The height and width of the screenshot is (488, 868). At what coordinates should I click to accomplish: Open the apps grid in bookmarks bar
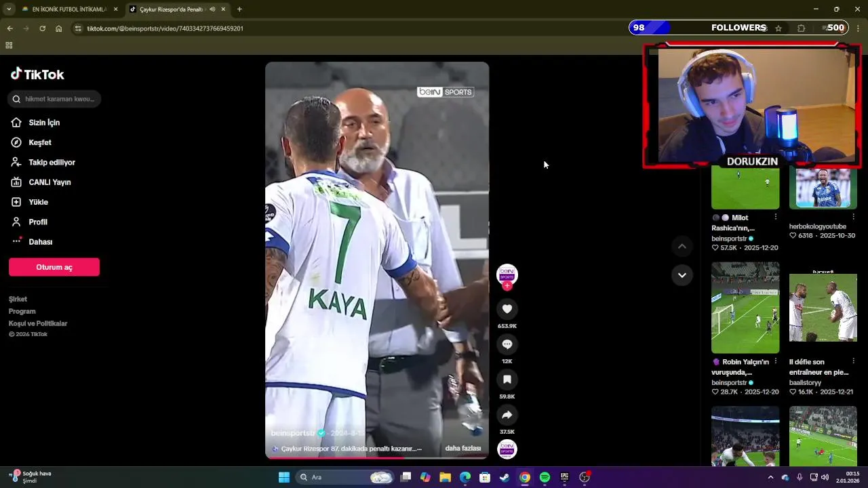point(9,45)
